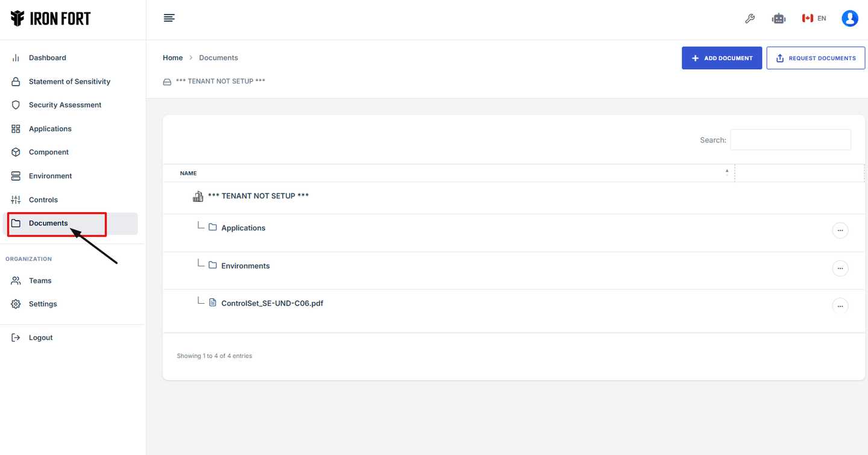Open options menu for Applications folder
This screenshot has height=455, width=868.
[x=840, y=231]
